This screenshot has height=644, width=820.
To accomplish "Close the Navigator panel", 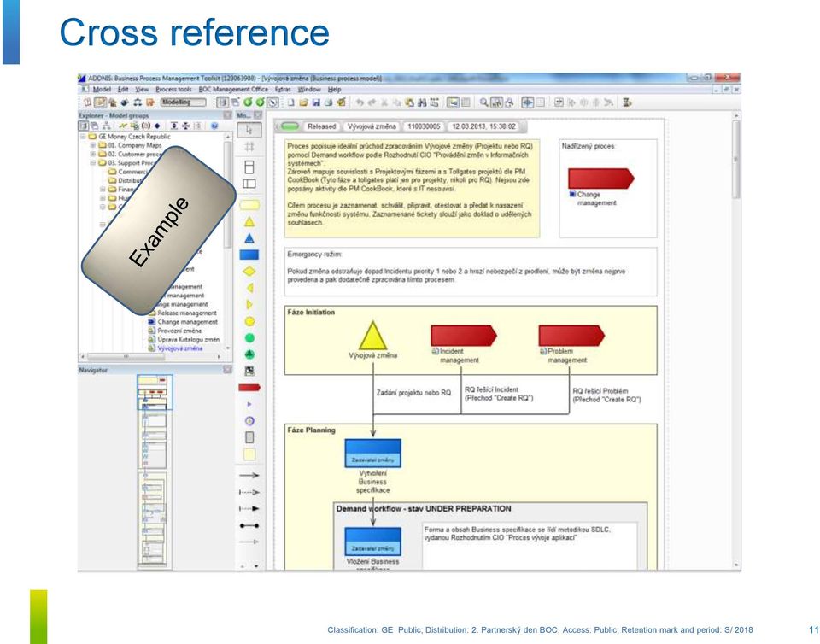I will 227,370.
